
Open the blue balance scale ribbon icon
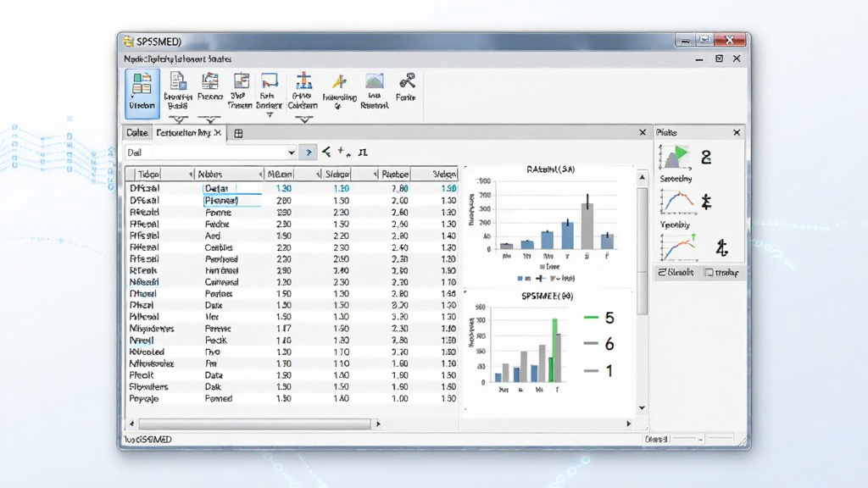(303, 81)
